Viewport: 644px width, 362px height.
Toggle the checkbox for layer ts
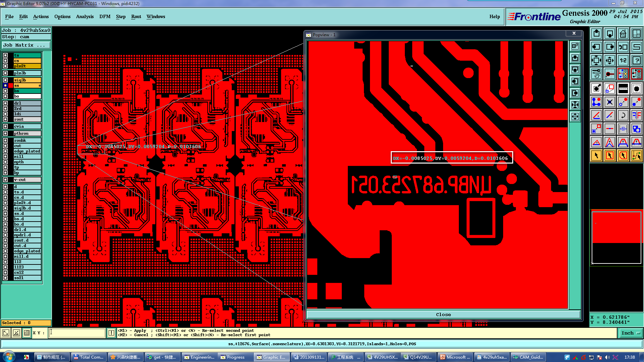tap(5, 55)
